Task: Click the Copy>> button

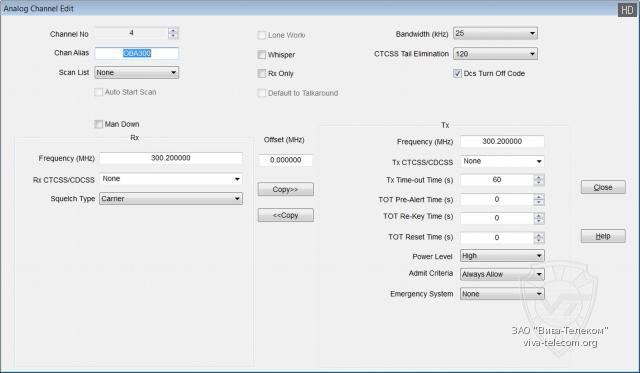Action: (286, 189)
